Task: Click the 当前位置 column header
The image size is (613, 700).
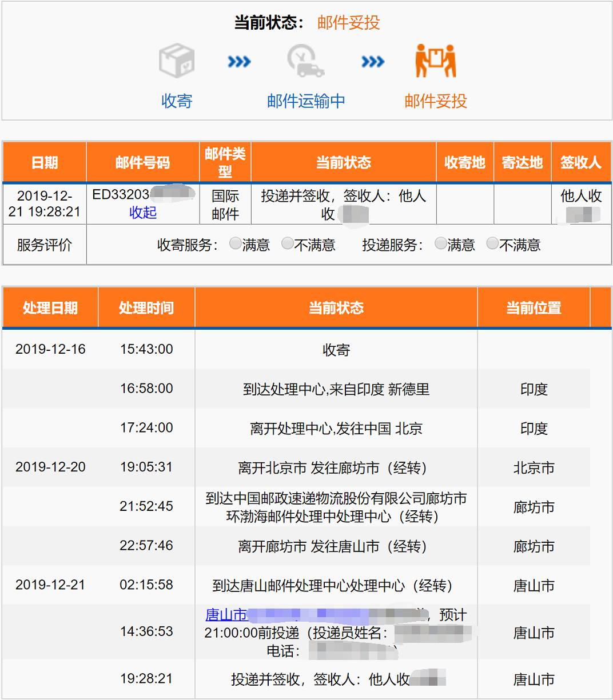Action: (534, 308)
